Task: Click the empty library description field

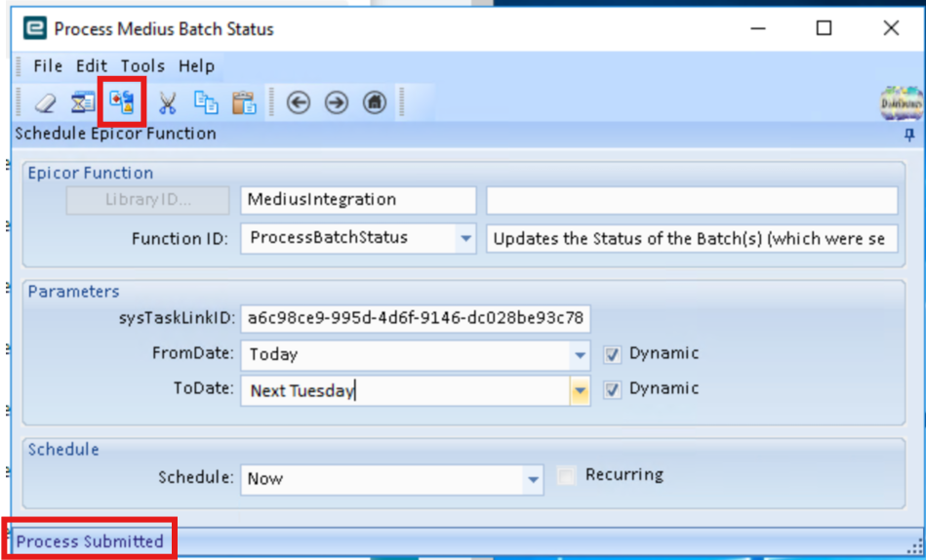Action: click(x=692, y=200)
